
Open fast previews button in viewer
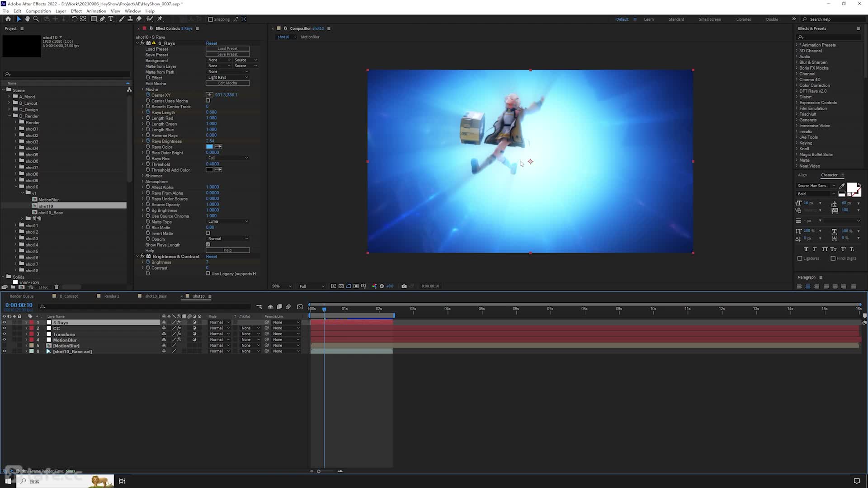tap(334, 286)
